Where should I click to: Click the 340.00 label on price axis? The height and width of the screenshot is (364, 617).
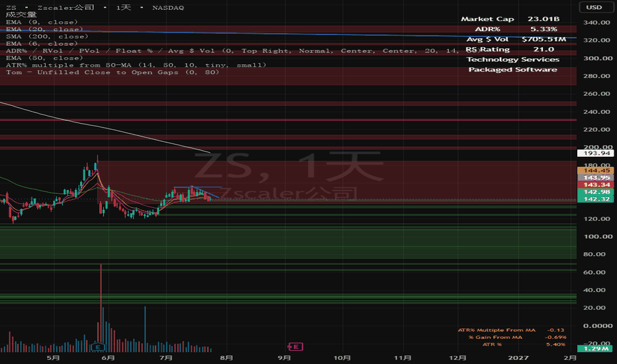click(597, 23)
